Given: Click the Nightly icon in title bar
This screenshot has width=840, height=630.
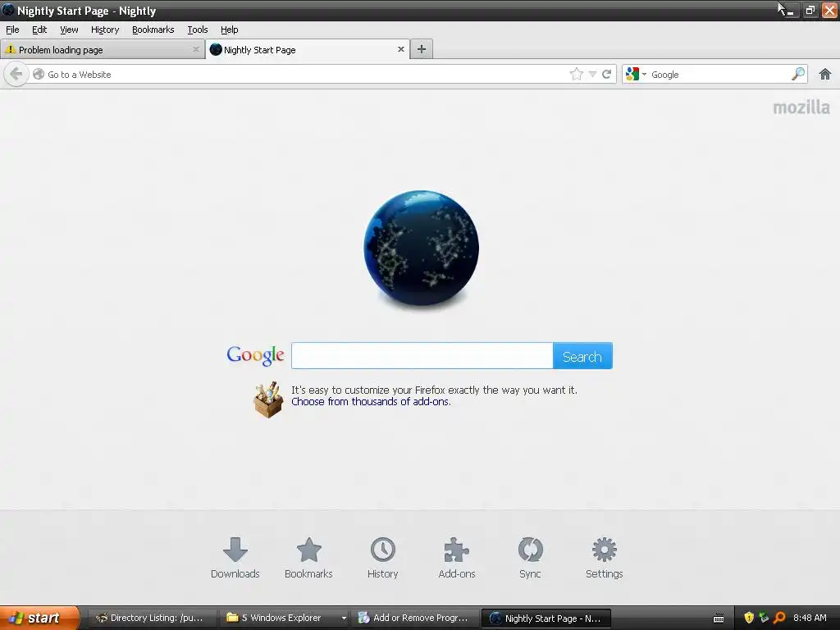Looking at the screenshot, I should (x=8, y=10).
